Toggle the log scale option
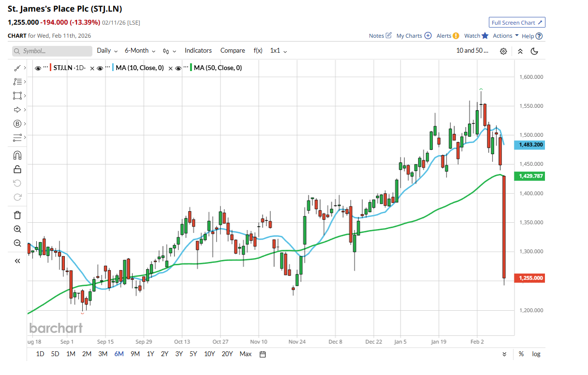Screen dimensions: 588x375 click(x=536, y=354)
